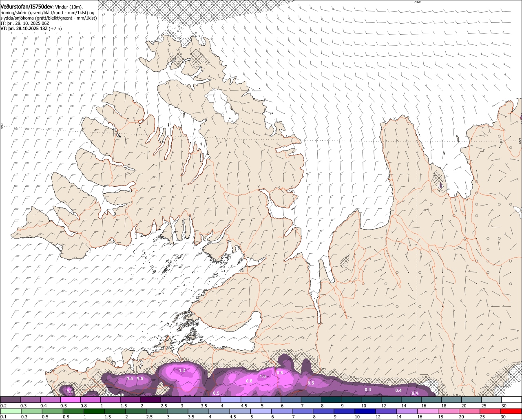
Task: Click the 'Vindur (10m)' text in the header
Action: coord(69,7)
